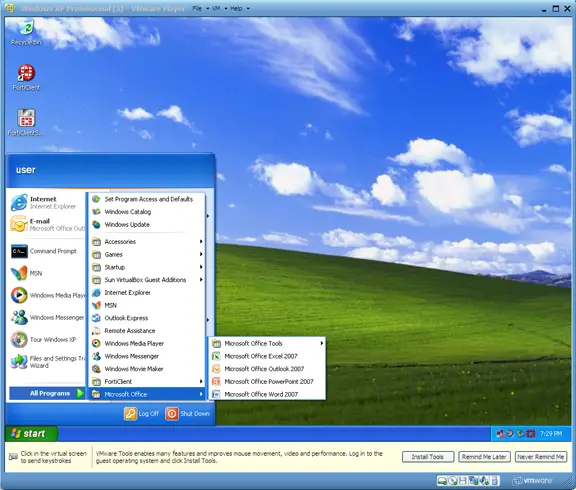This screenshot has height=490, width=576.
Task: Open E-mail Microsoft Office Outlook pinned item
Action: tap(47, 224)
